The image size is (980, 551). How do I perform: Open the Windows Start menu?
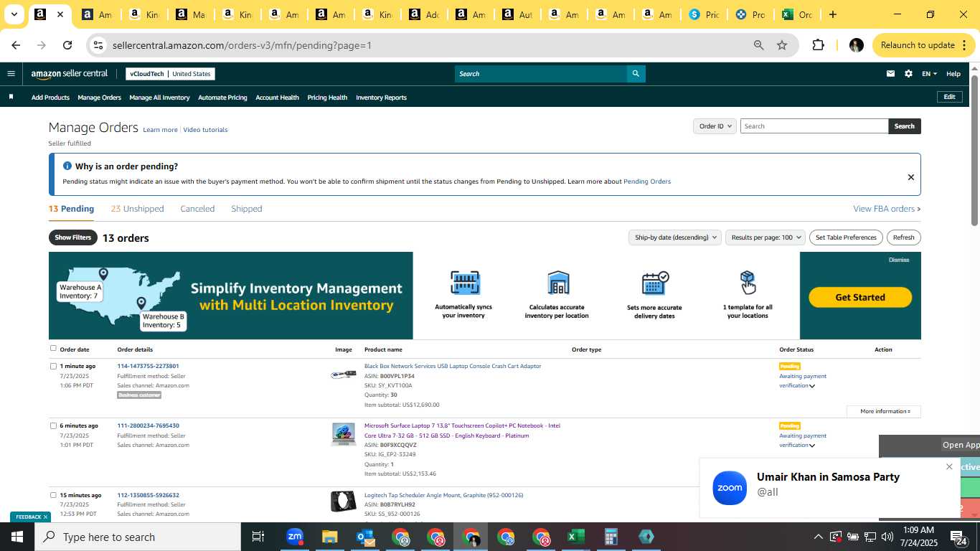pos(17,537)
